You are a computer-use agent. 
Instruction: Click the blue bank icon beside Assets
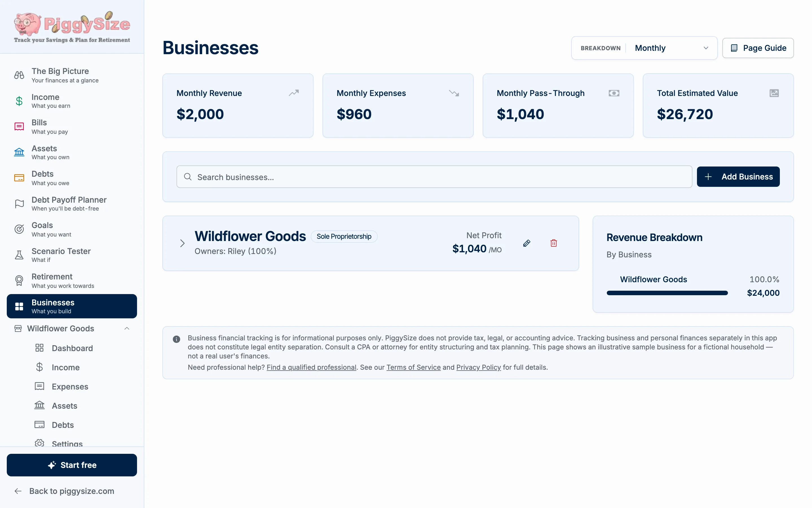(19, 152)
